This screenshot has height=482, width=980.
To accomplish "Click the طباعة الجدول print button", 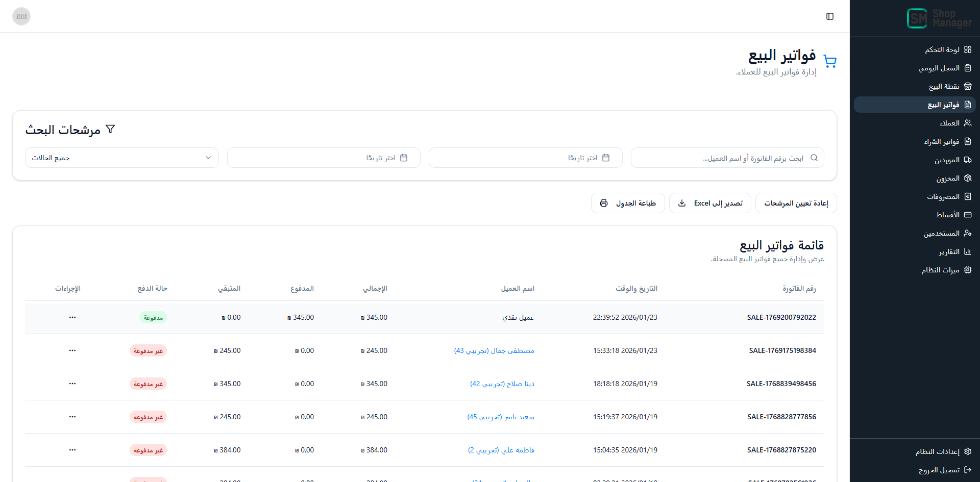I will click(628, 203).
